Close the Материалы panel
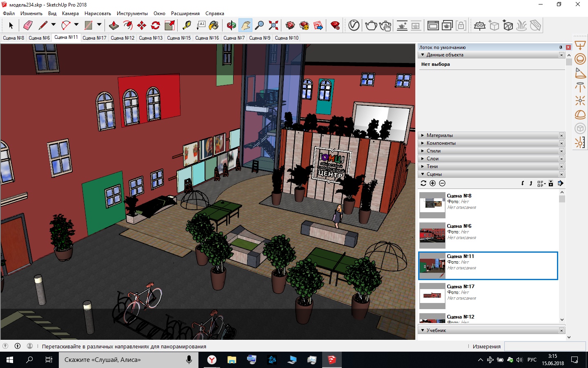Screen dimensions: 588x368 tap(561, 135)
